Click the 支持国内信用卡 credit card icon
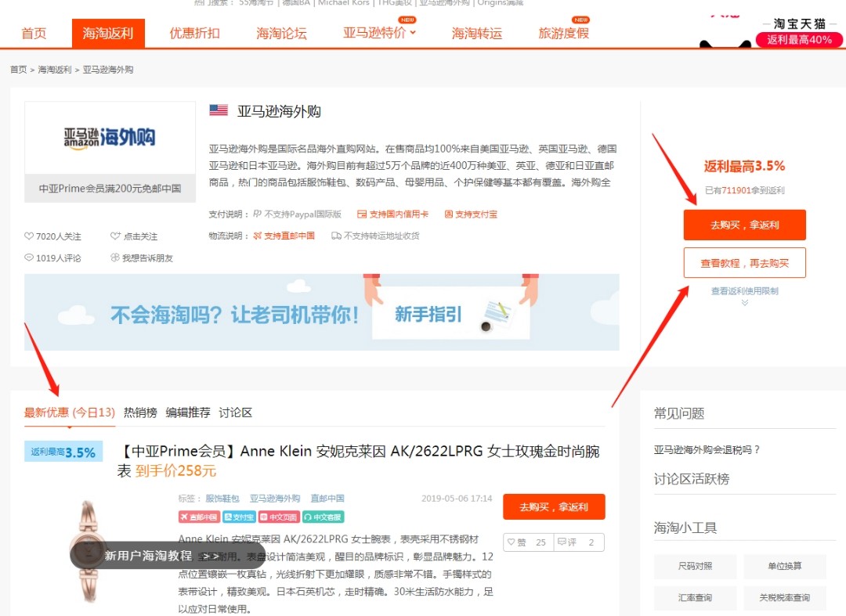846x616 pixels. pos(361,215)
